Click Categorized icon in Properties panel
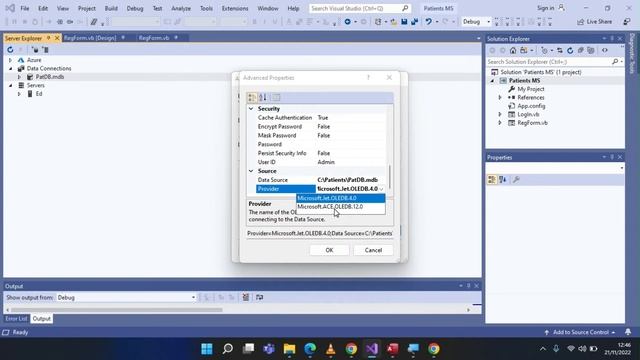Viewport: 640px width, 360px height. tap(492, 180)
